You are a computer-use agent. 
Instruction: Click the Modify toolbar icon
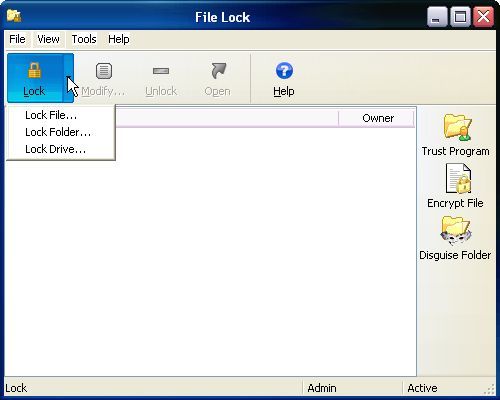point(104,71)
